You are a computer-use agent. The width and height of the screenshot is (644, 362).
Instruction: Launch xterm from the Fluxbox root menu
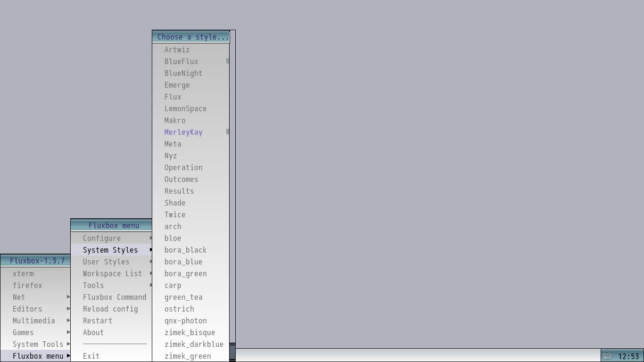(x=35, y=273)
